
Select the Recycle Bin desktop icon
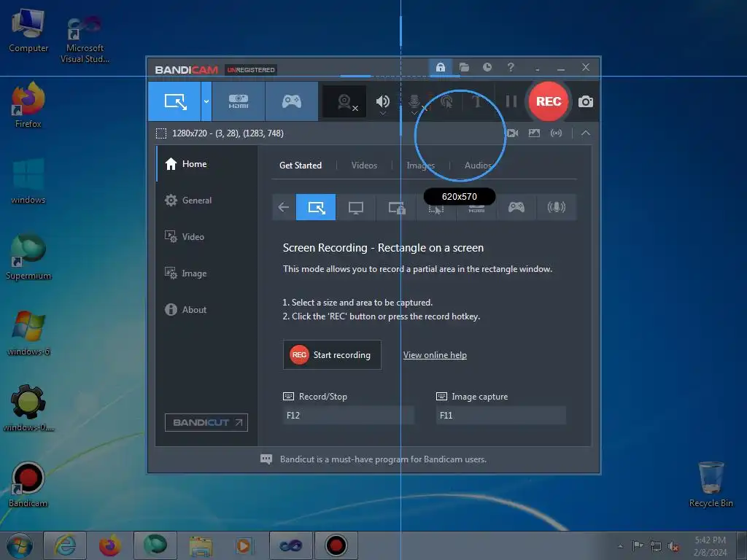coord(711,484)
